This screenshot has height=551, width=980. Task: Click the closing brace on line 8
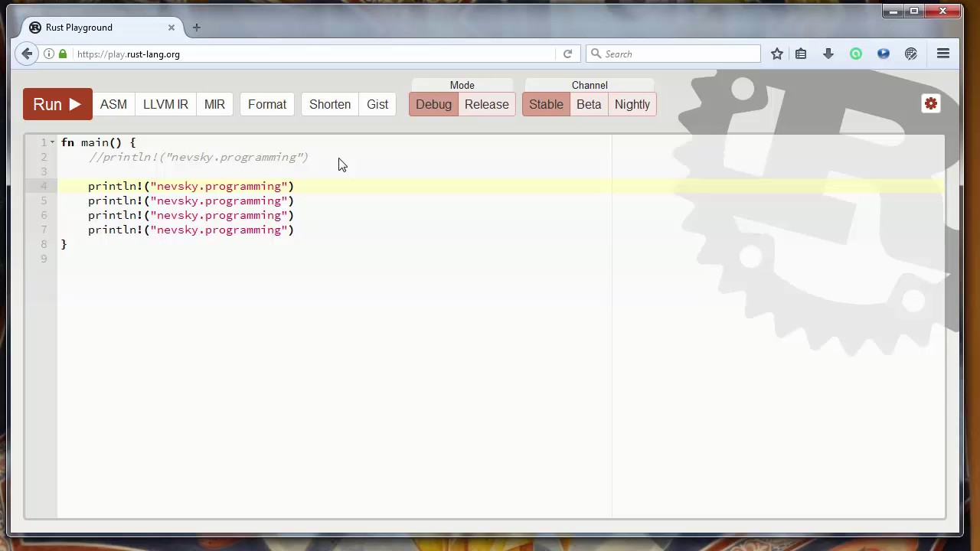pyautogui.click(x=64, y=244)
